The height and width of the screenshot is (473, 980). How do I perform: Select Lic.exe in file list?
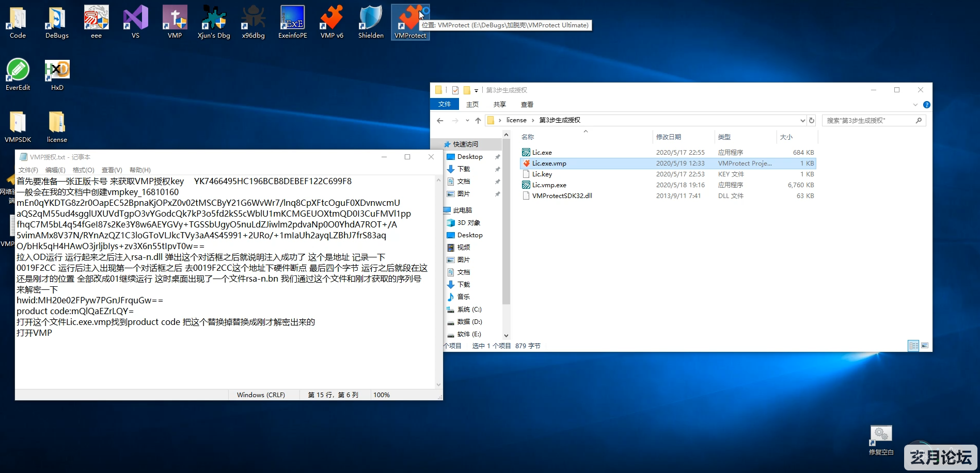click(x=668, y=152)
